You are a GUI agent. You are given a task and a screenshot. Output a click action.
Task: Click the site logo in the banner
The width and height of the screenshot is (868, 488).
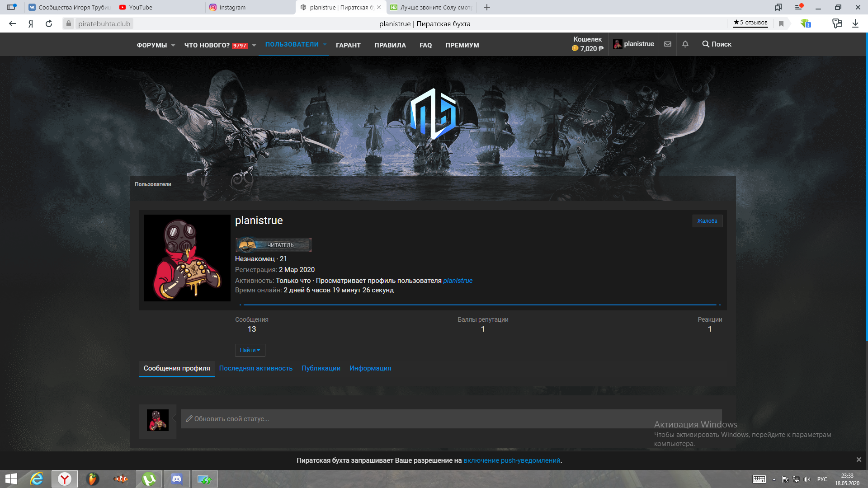pos(433,113)
